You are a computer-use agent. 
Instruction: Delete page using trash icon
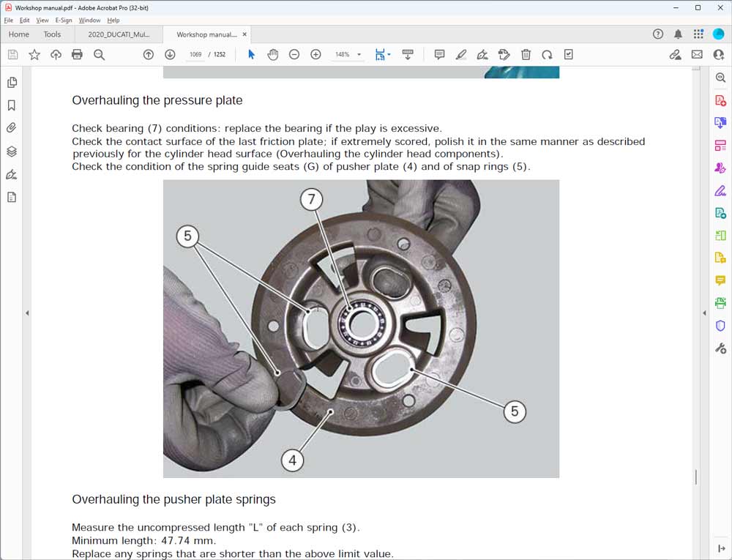point(526,55)
